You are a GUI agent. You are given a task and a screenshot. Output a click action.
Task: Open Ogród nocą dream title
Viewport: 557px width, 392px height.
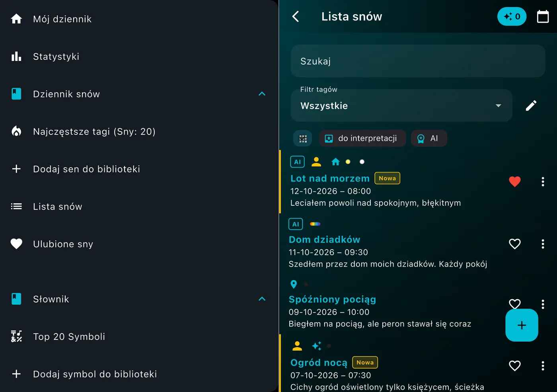319,363
